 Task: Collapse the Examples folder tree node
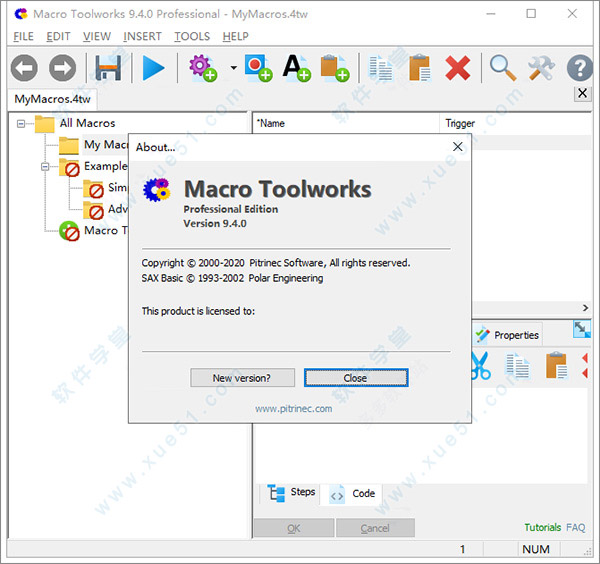pyautogui.click(x=46, y=166)
